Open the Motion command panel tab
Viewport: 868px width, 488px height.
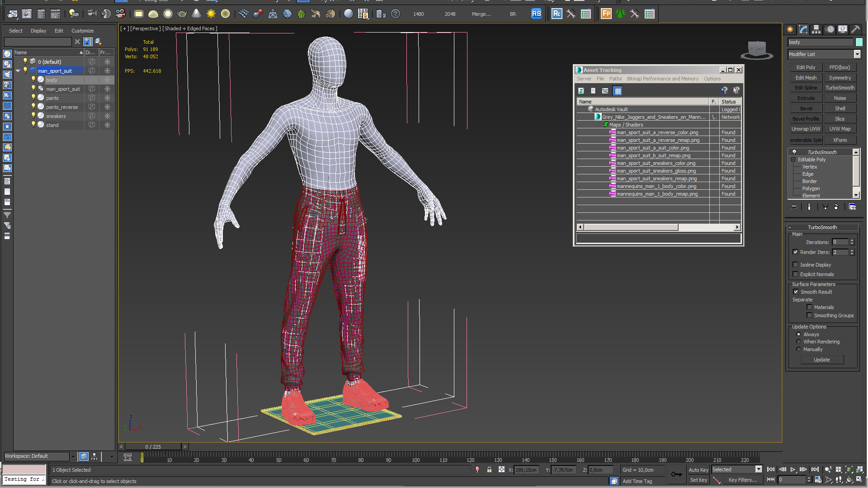tap(830, 29)
